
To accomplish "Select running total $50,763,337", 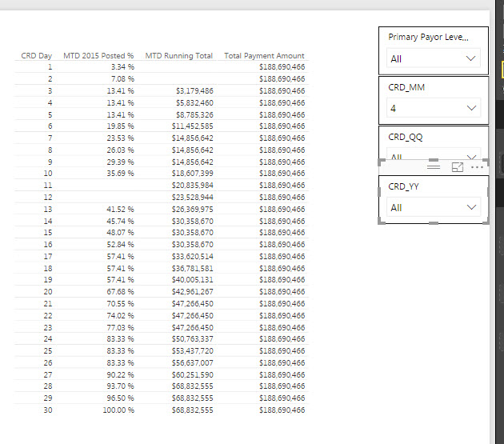I will click(x=192, y=339).
